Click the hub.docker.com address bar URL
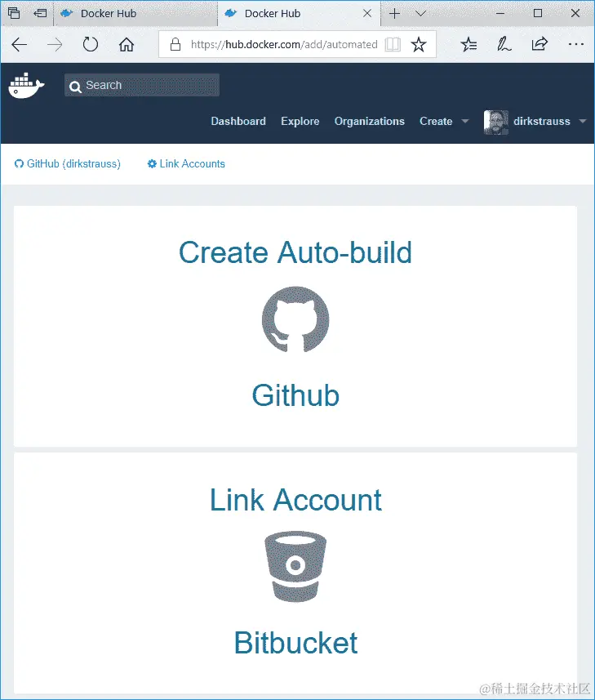This screenshot has width=595, height=700. click(x=284, y=44)
